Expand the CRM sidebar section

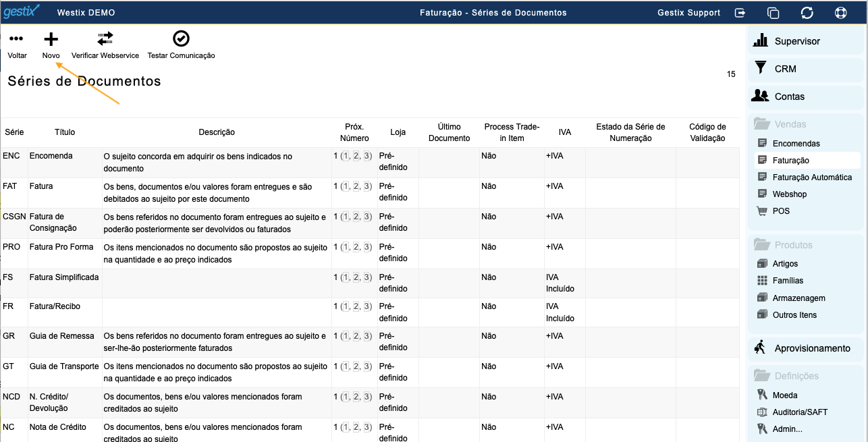pyautogui.click(x=785, y=69)
